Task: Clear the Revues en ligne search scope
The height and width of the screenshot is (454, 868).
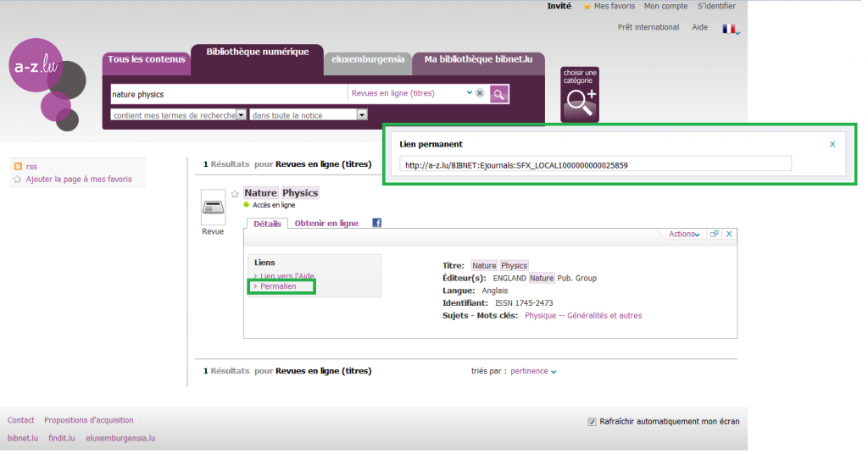Action: [x=480, y=93]
